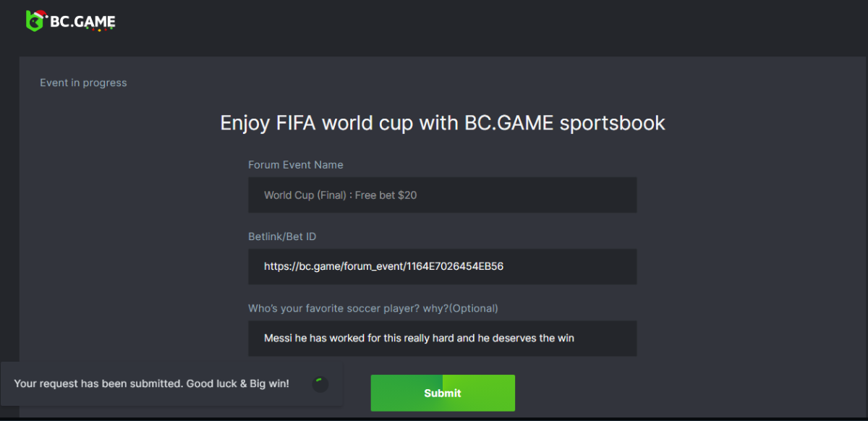Click the "Good luck & Big win!" message
Viewport: 868px width, 421px height.
(x=238, y=383)
